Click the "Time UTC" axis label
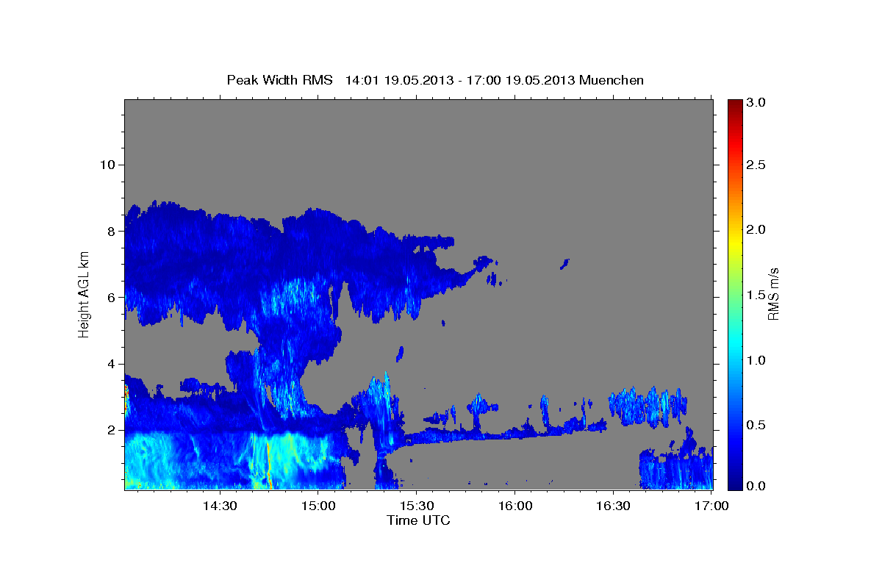 click(x=418, y=520)
